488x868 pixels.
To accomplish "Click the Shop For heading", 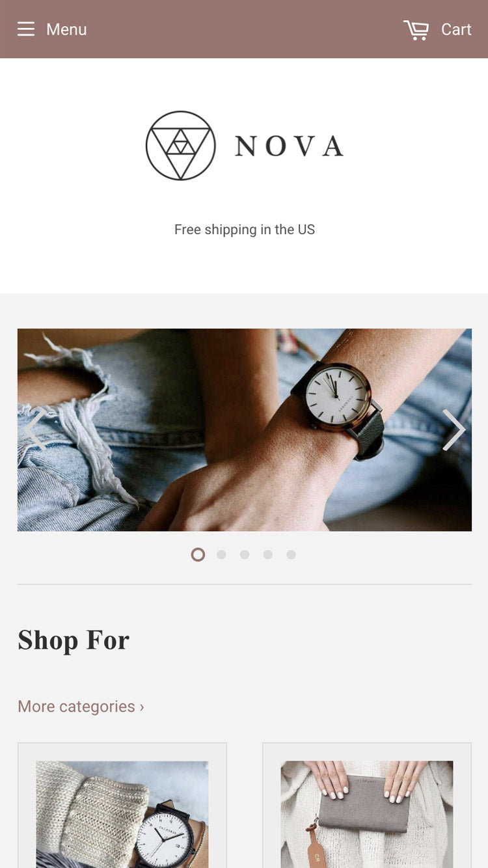I will click(x=74, y=640).
